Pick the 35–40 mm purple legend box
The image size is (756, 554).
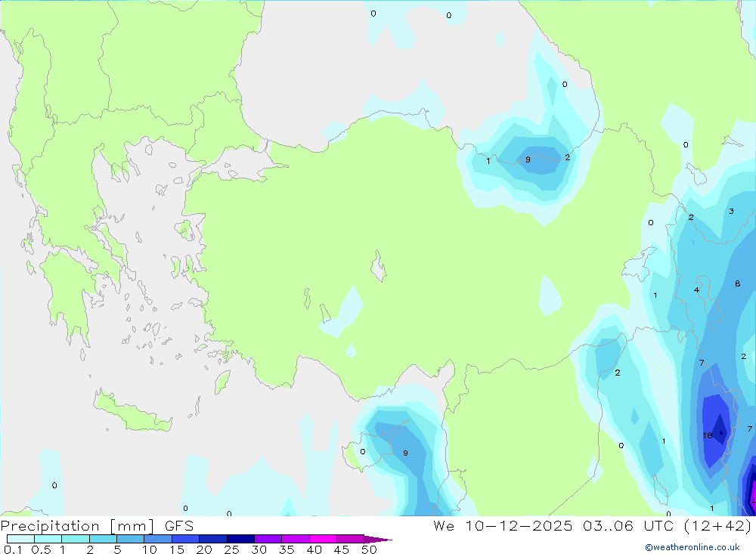[x=296, y=539]
